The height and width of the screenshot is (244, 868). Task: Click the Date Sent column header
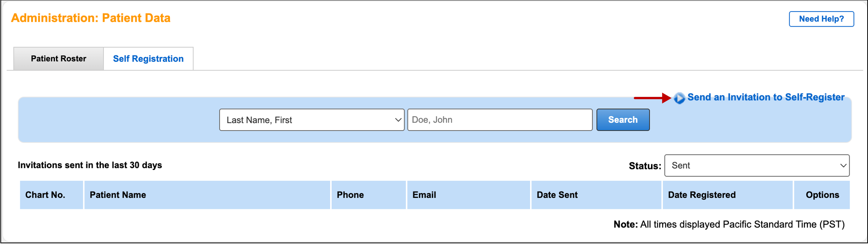pyautogui.click(x=557, y=195)
